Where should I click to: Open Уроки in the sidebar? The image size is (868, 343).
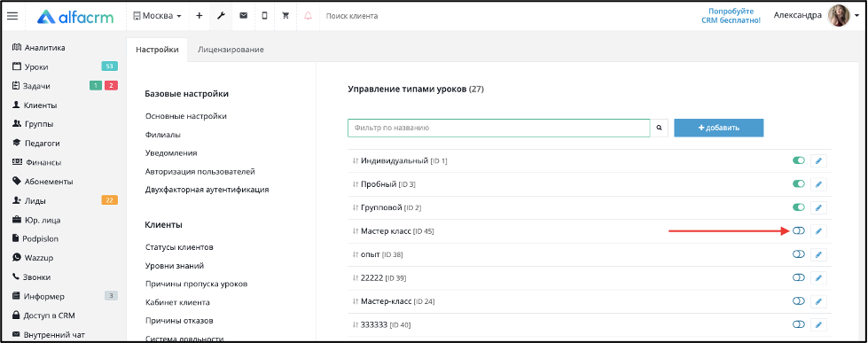(30, 67)
